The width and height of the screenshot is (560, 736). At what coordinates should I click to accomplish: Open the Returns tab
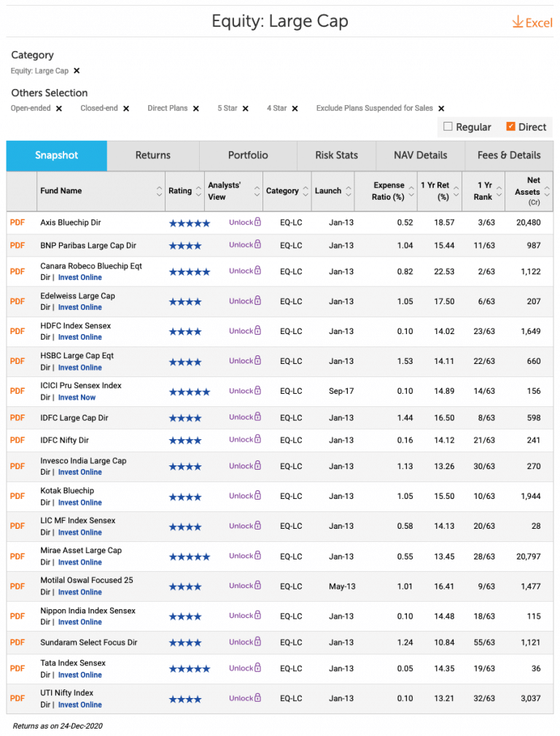153,155
